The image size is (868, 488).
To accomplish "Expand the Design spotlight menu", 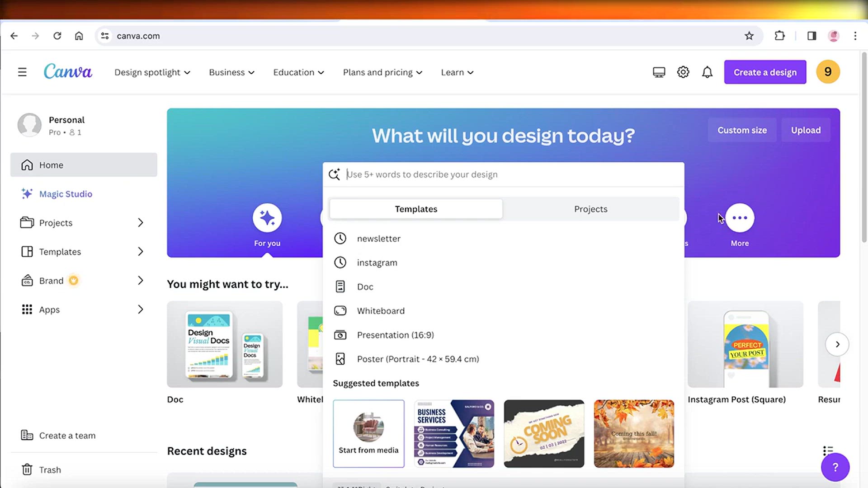I will pos(152,72).
